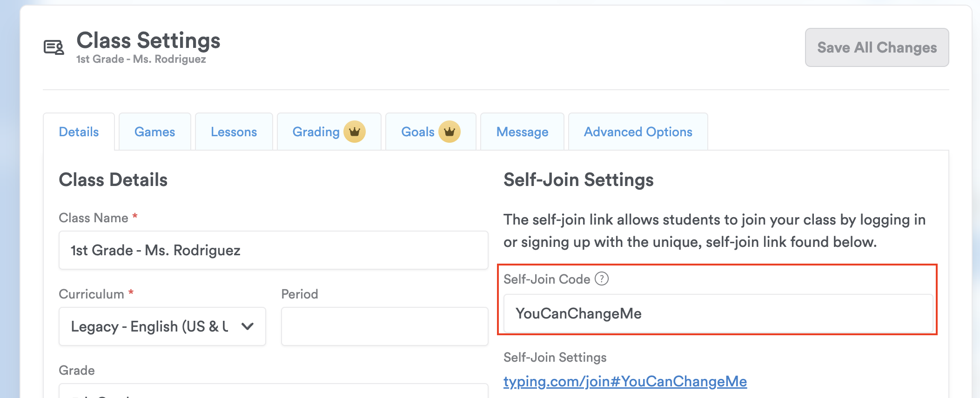The height and width of the screenshot is (398, 980).
Task: Go to the Lessons tab
Action: [234, 132]
